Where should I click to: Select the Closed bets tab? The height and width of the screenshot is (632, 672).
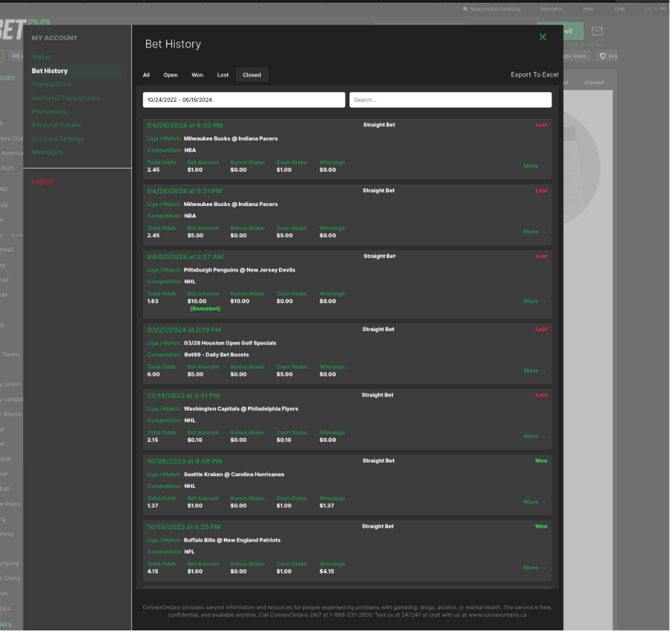pyautogui.click(x=253, y=75)
